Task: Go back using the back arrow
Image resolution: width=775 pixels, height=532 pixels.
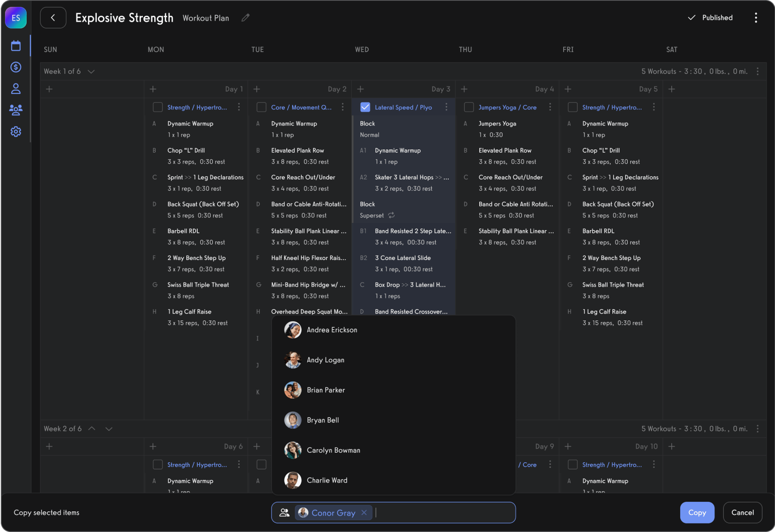Action: coord(53,18)
